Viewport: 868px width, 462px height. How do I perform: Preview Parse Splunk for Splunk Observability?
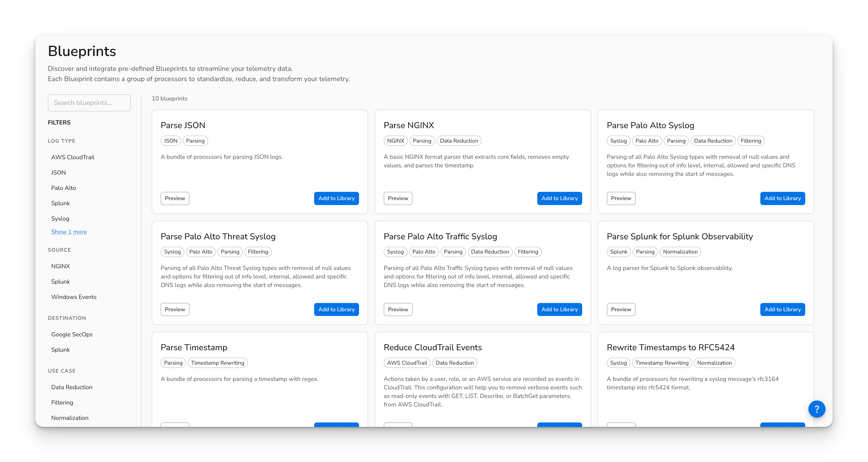tap(621, 309)
